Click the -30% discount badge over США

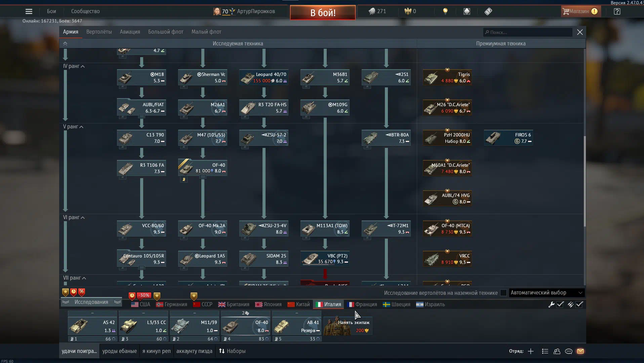pyautogui.click(x=144, y=295)
